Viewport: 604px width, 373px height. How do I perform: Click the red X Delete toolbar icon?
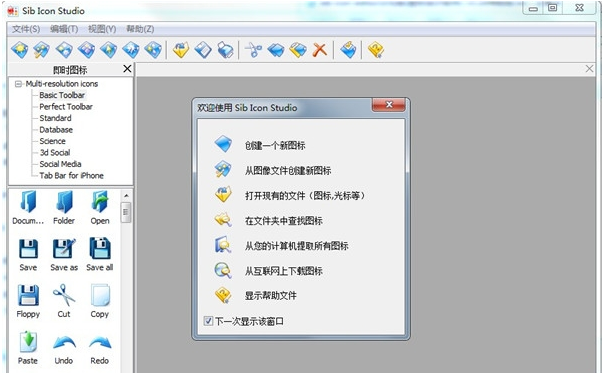click(320, 50)
